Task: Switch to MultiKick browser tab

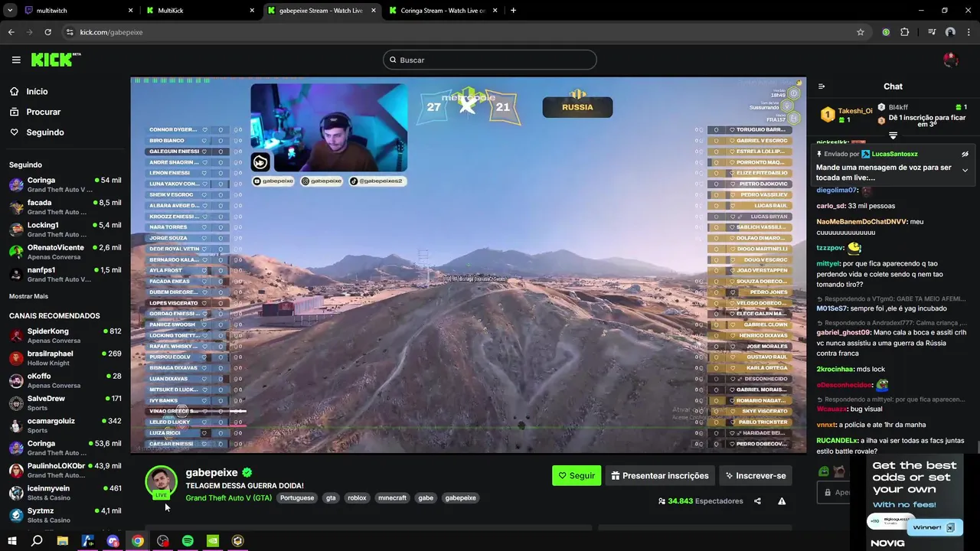Action: pos(199,11)
